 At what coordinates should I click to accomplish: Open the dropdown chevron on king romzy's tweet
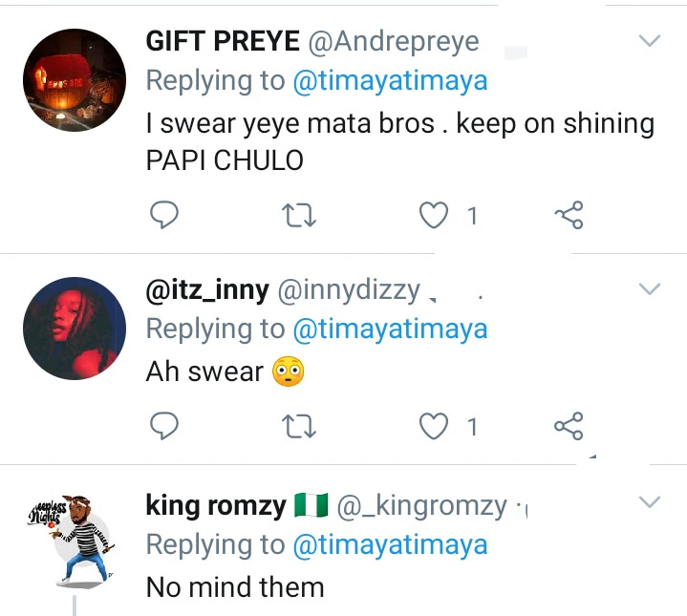point(649,502)
